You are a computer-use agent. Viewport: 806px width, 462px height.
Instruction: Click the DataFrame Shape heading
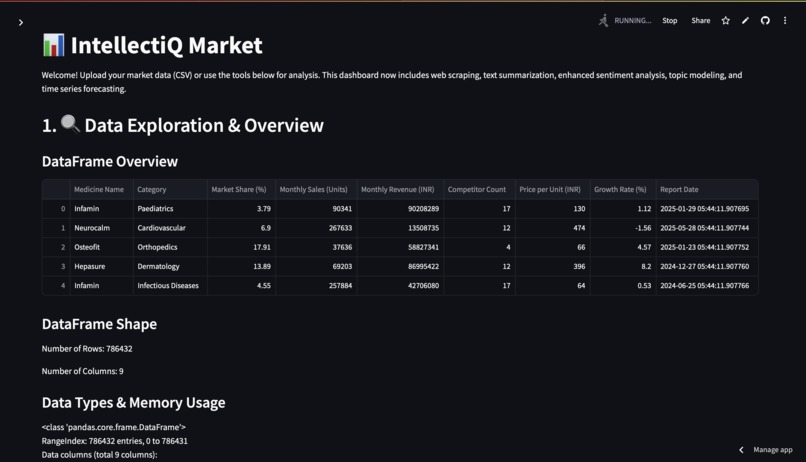click(99, 324)
